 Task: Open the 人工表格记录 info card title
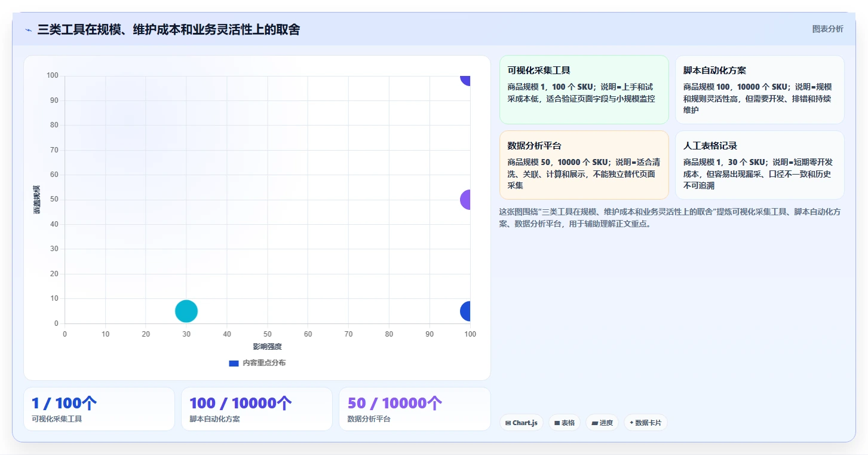click(710, 146)
